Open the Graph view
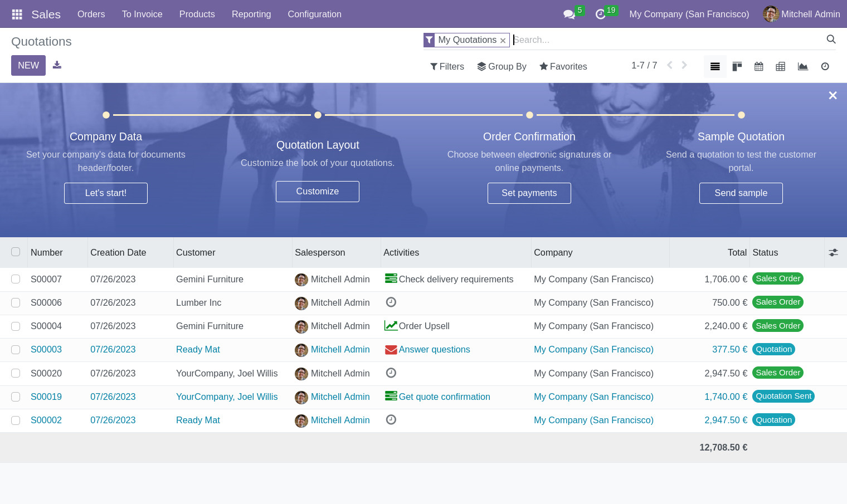 pos(802,66)
